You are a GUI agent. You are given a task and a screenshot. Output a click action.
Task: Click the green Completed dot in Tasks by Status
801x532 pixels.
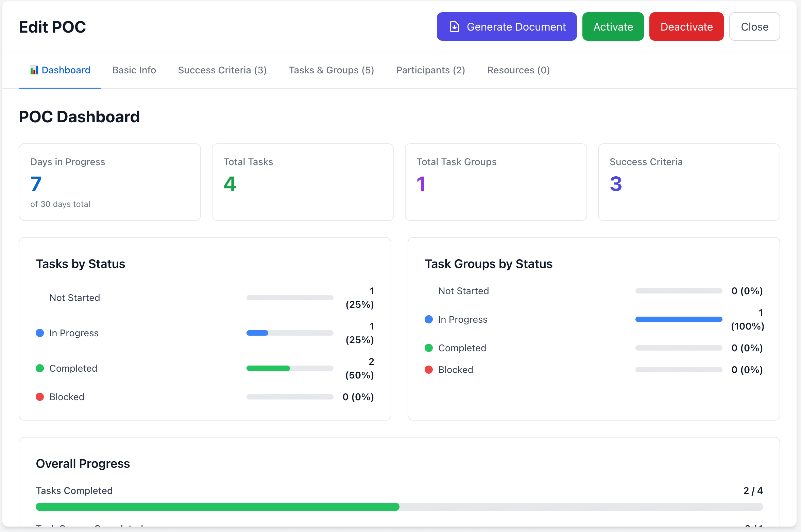tap(40, 368)
